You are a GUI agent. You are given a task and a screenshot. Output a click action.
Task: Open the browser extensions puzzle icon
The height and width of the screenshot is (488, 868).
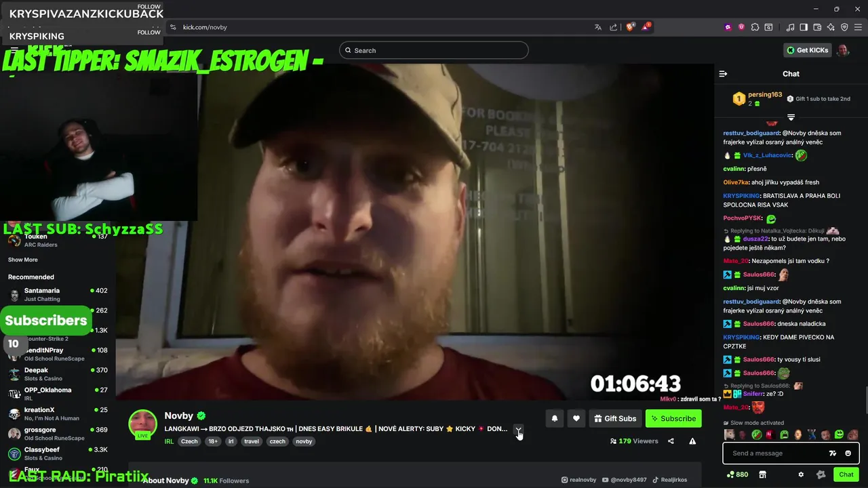click(755, 27)
